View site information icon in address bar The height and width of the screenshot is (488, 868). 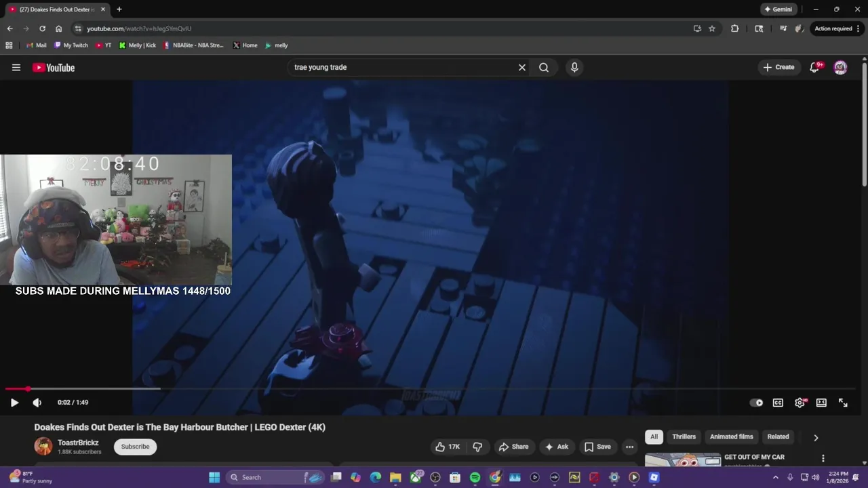(78, 28)
